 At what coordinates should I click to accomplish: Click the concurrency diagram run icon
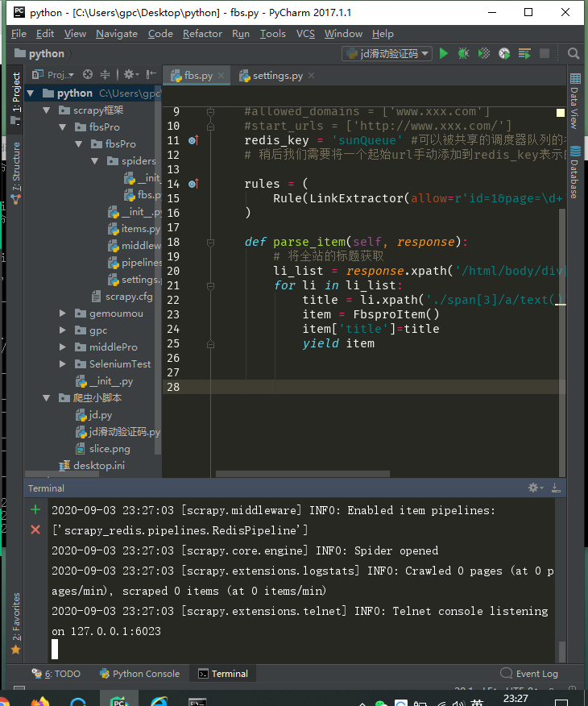[x=524, y=53]
